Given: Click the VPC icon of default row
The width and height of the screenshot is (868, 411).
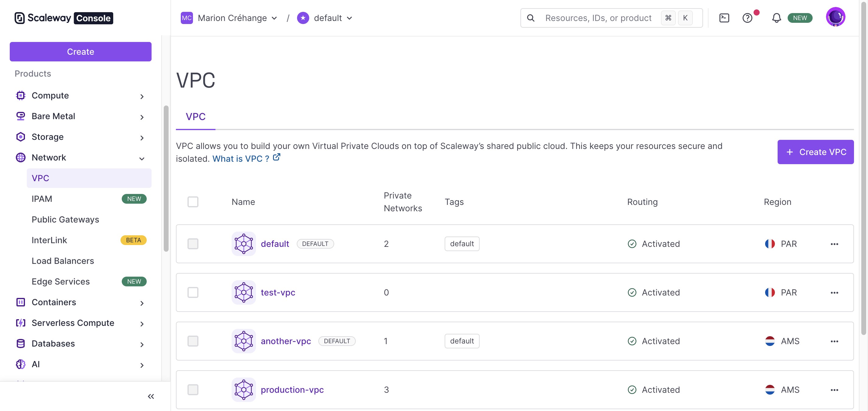Looking at the screenshot, I should click(243, 244).
